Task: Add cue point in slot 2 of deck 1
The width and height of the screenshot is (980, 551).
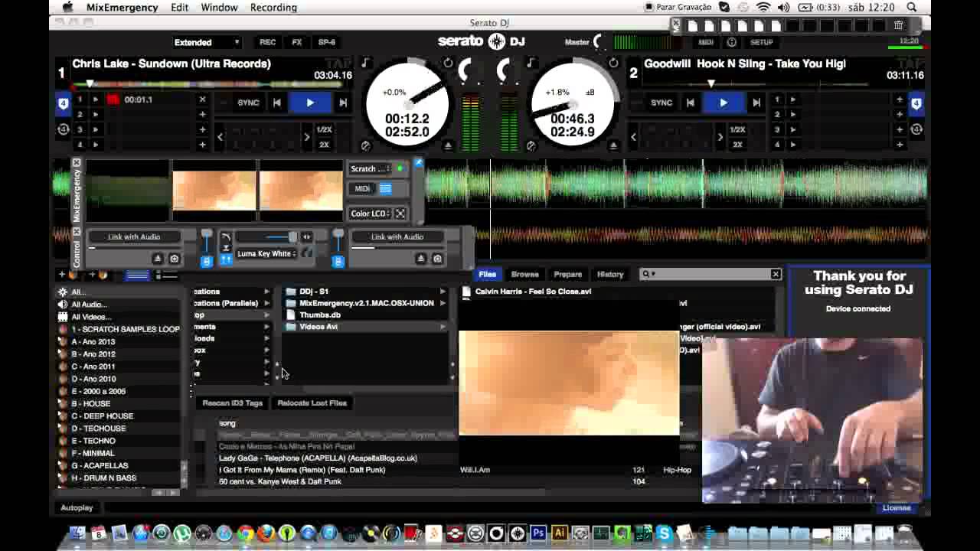Action: pos(202,114)
